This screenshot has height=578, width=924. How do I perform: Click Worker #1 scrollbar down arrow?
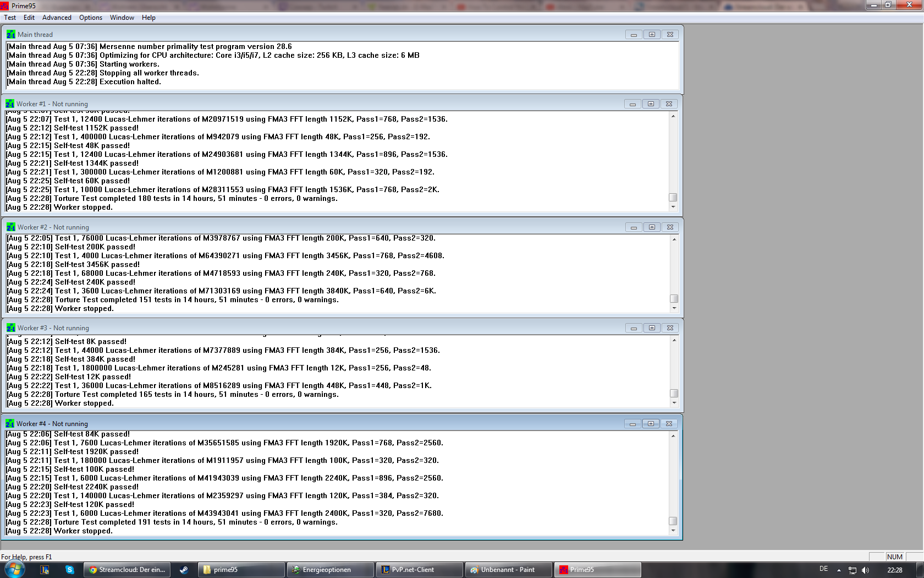click(x=673, y=207)
